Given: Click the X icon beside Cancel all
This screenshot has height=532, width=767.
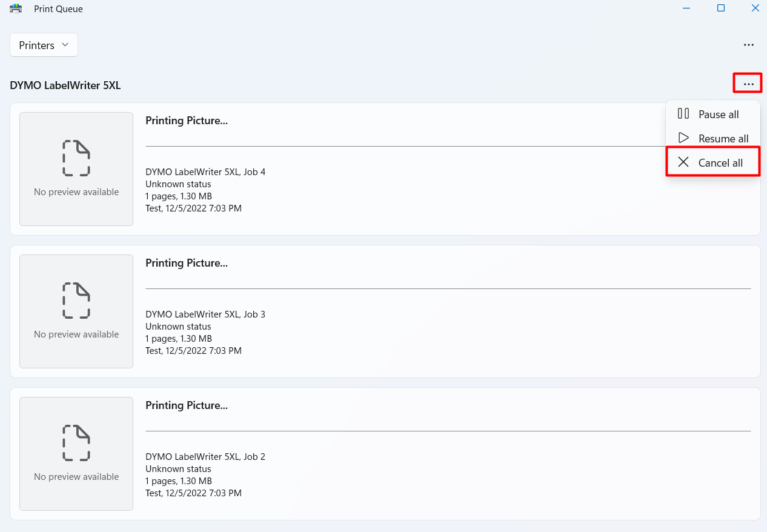Looking at the screenshot, I should 683,162.
